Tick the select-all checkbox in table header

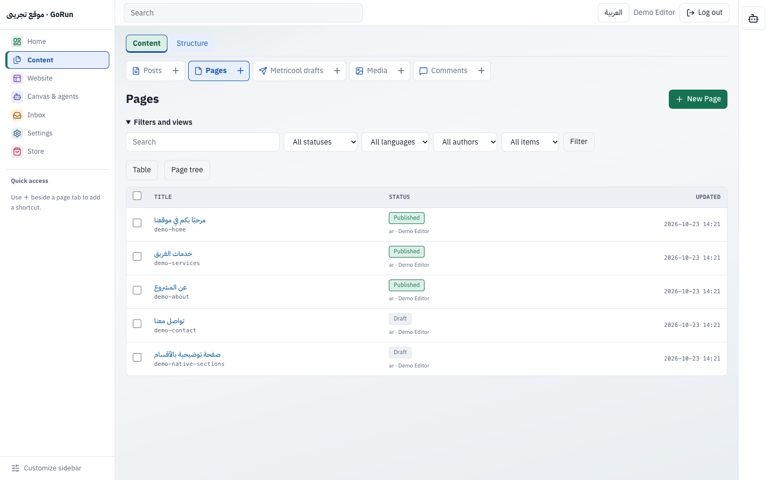(137, 196)
